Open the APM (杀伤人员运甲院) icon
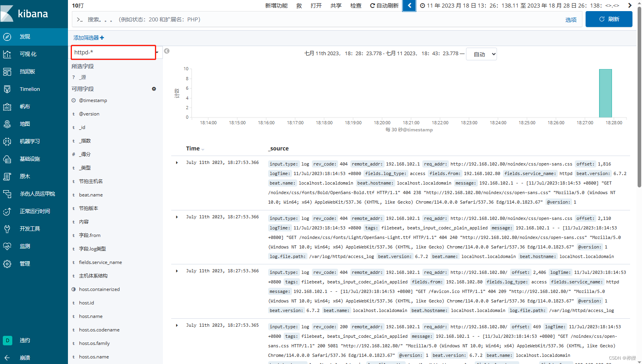The height and width of the screenshot is (364, 642). click(7, 194)
